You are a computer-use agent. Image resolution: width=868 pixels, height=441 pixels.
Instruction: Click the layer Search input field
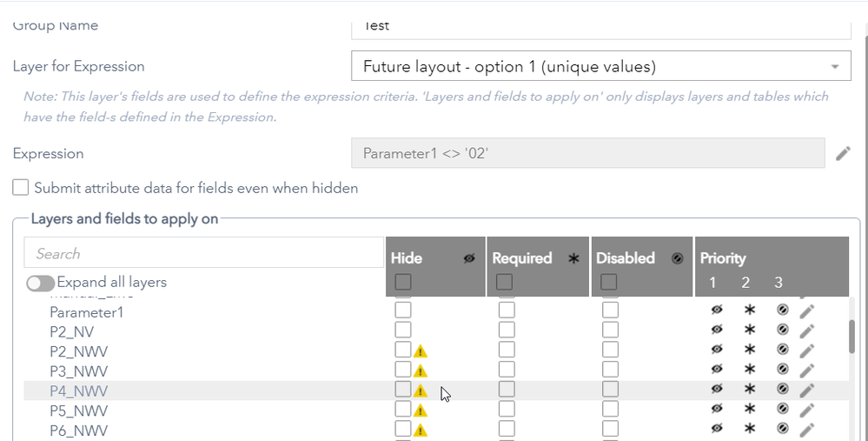tap(203, 253)
